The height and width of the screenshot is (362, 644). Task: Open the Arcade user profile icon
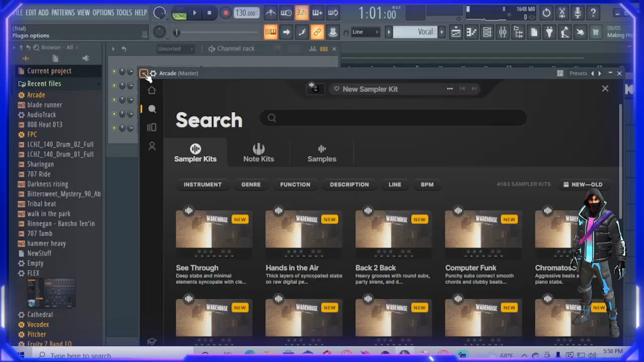(152, 146)
